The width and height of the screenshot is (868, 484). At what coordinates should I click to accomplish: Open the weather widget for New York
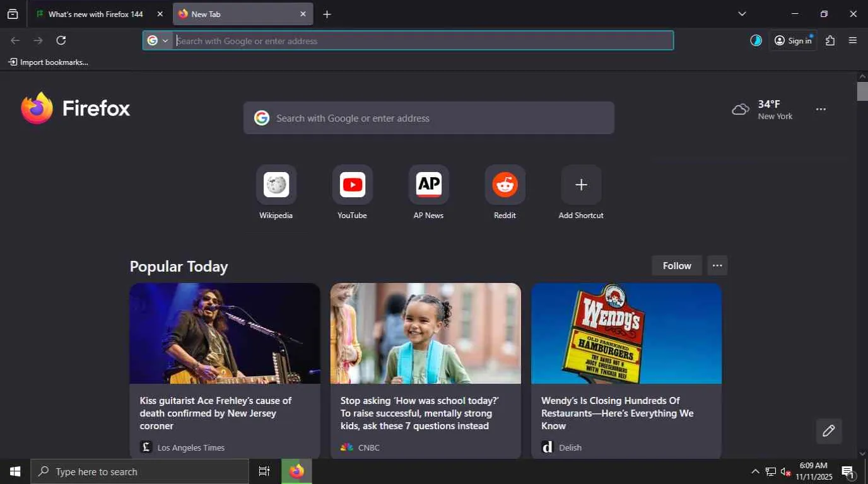pos(762,110)
